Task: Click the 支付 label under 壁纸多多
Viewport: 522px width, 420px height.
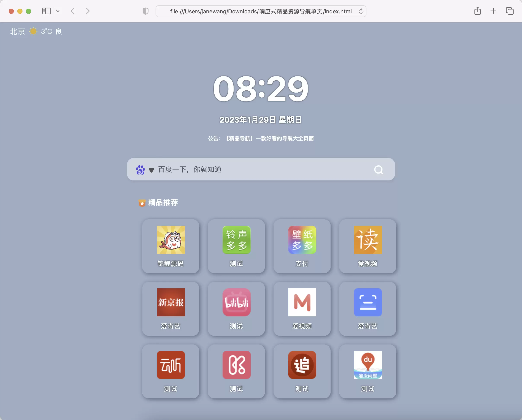Action: point(302,264)
